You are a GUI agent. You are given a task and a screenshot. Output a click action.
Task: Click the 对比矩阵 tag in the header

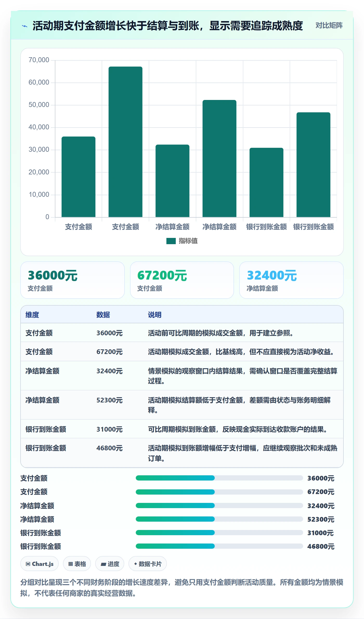tap(329, 26)
